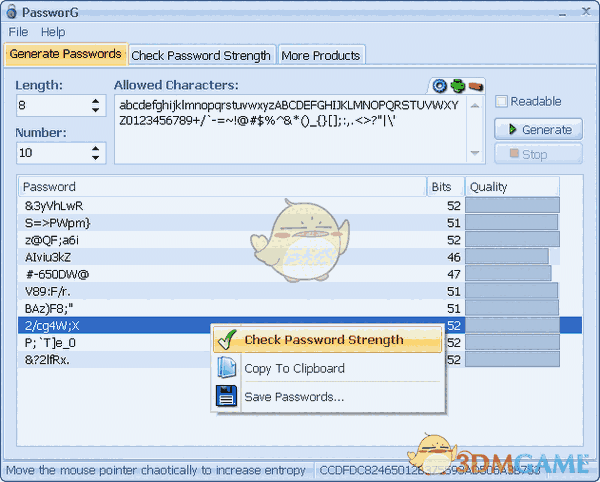Click the red minus icon above Allowed Characters
Viewport: 600px width, 482px height.
point(476,86)
